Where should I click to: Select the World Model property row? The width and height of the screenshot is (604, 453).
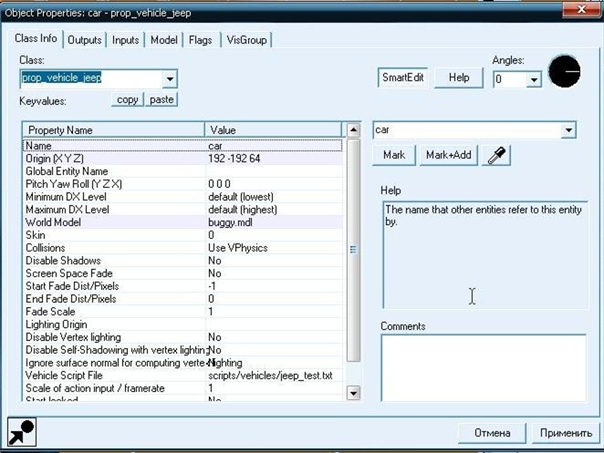tap(183, 222)
